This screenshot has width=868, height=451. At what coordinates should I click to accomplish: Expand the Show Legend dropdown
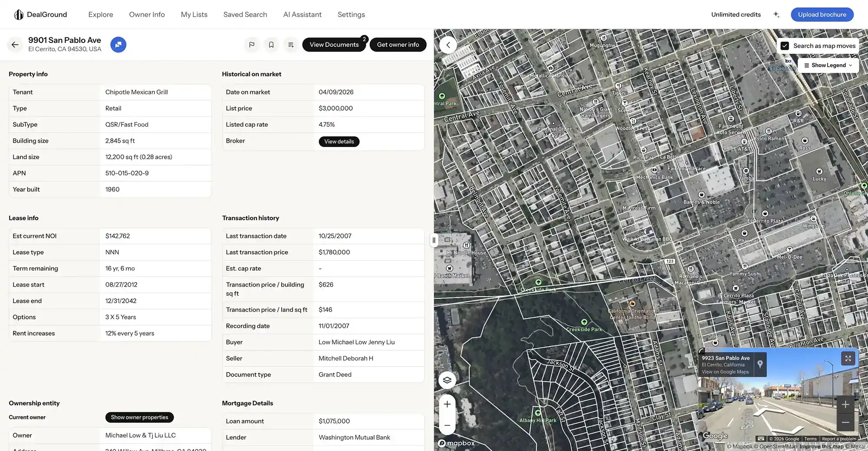click(828, 65)
